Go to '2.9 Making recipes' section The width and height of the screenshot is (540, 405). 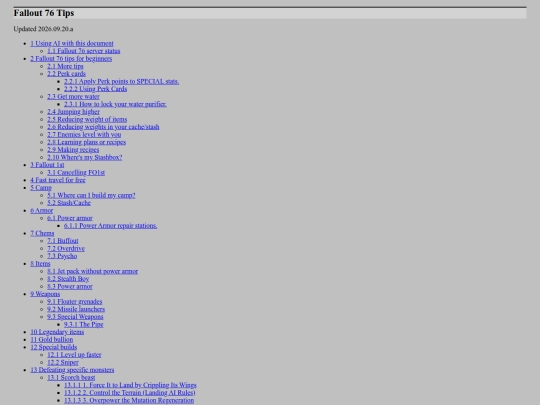tap(73, 149)
